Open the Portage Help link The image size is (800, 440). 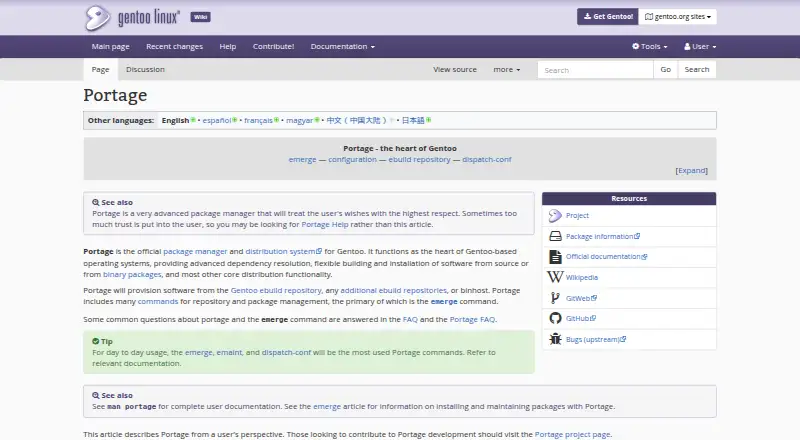[x=325, y=224]
